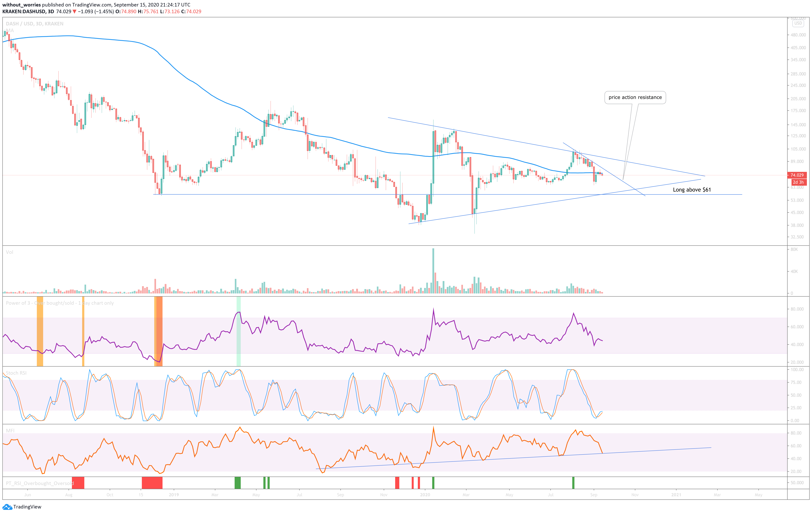Click the USD currency button on price axis
Viewport: 812px width, 514px height.
pyautogui.click(x=798, y=23)
